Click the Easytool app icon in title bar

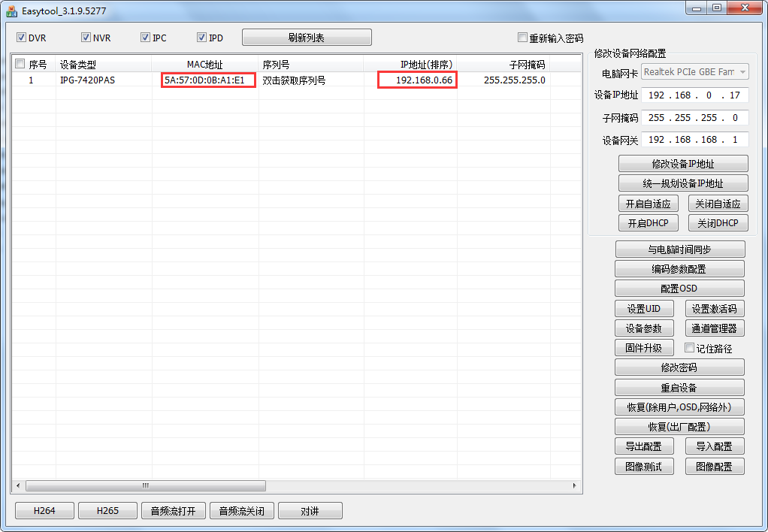pos(12,11)
